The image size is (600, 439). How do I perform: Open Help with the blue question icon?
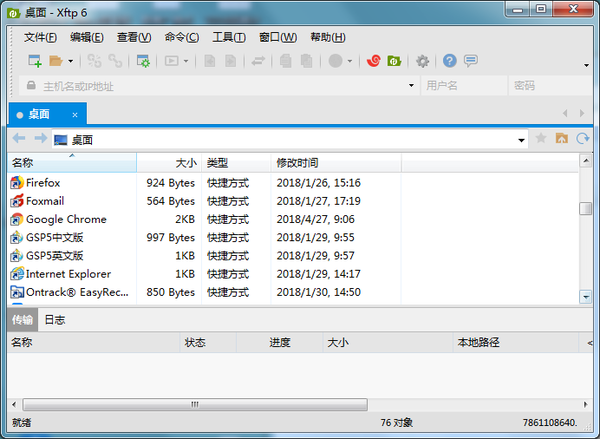pos(450,61)
